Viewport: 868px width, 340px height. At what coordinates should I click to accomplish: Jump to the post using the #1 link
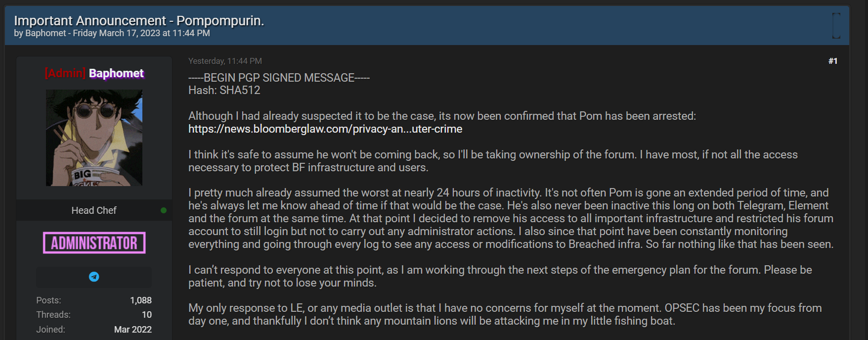pyautogui.click(x=833, y=61)
